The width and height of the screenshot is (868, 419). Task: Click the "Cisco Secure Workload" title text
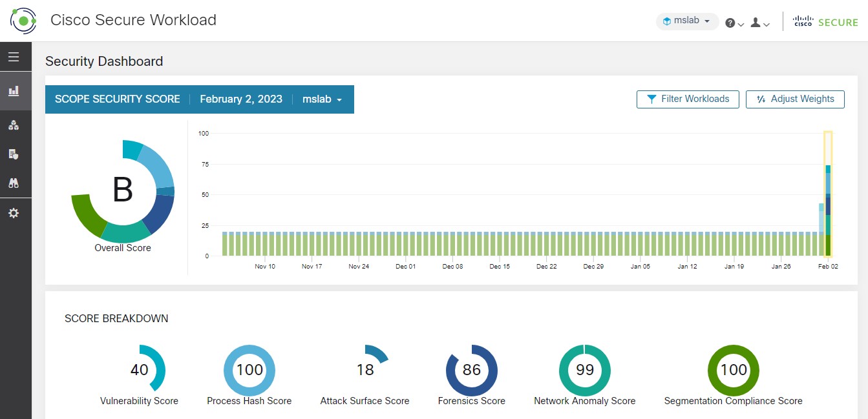coord(134,20)
